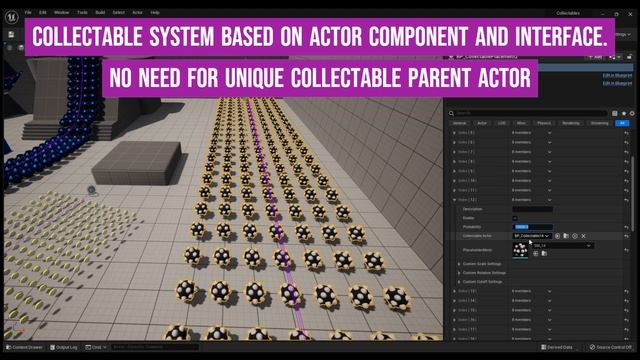Open the members dropdown arrow for Index [10]
This screenshot has height=360, width=640.
pyautogui.click(x=549, y=181)
